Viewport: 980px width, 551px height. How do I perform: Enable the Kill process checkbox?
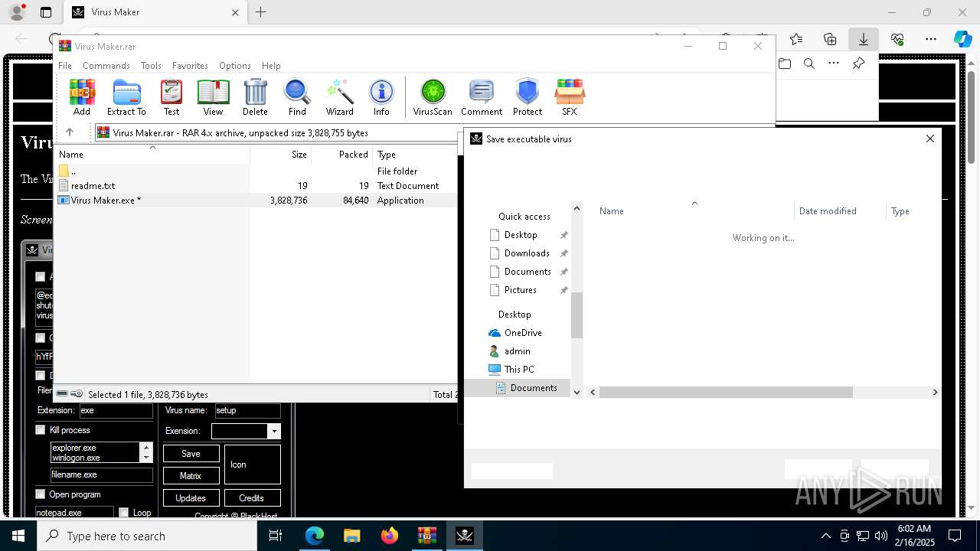click(x=41, y=430)
